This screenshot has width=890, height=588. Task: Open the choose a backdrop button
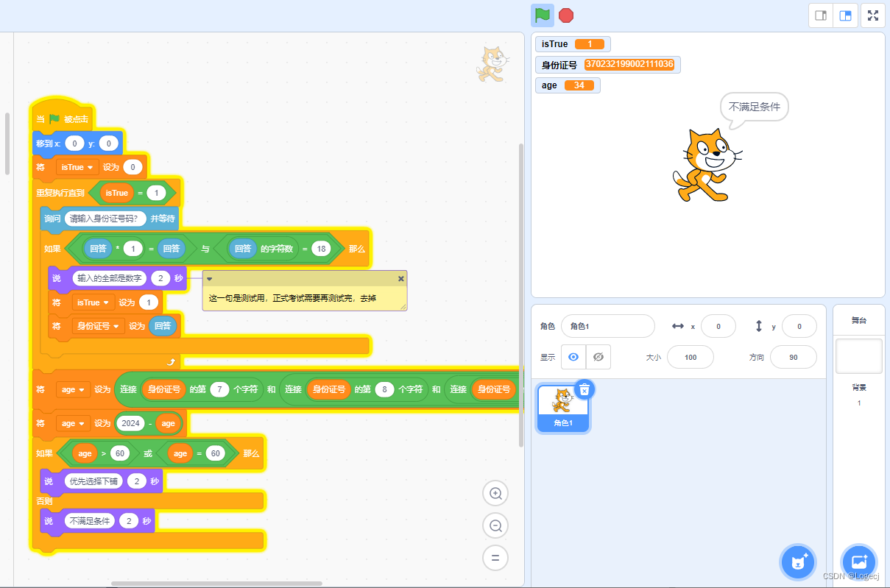pos(859,562)
